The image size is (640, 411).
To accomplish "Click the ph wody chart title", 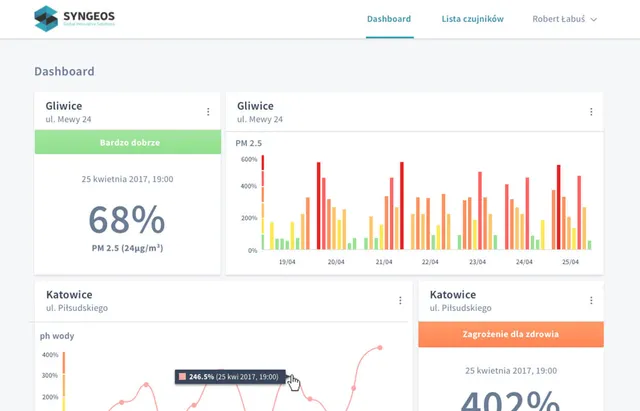I will (x=57, y=336).
